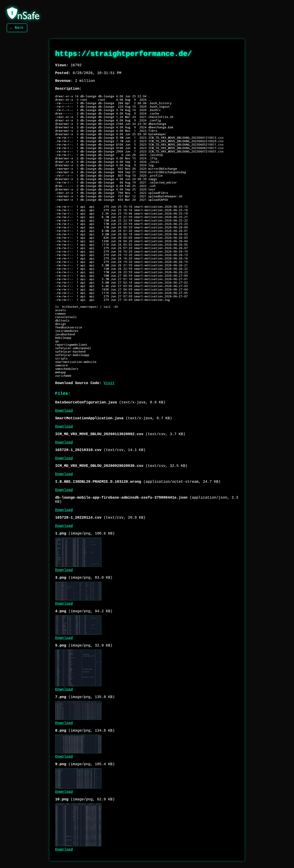Open the straightperformance.de title link
The image size is (294, 868).
(123, 54)
